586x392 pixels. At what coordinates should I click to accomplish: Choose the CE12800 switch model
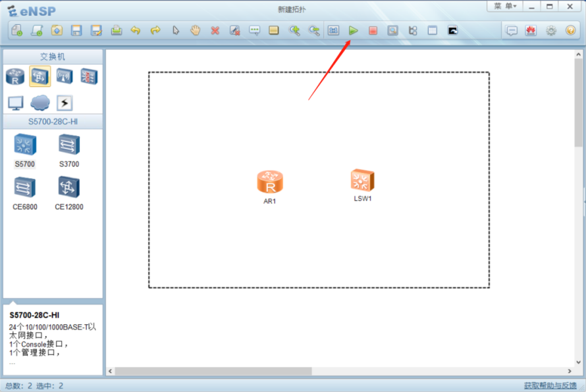coord(69,193)
